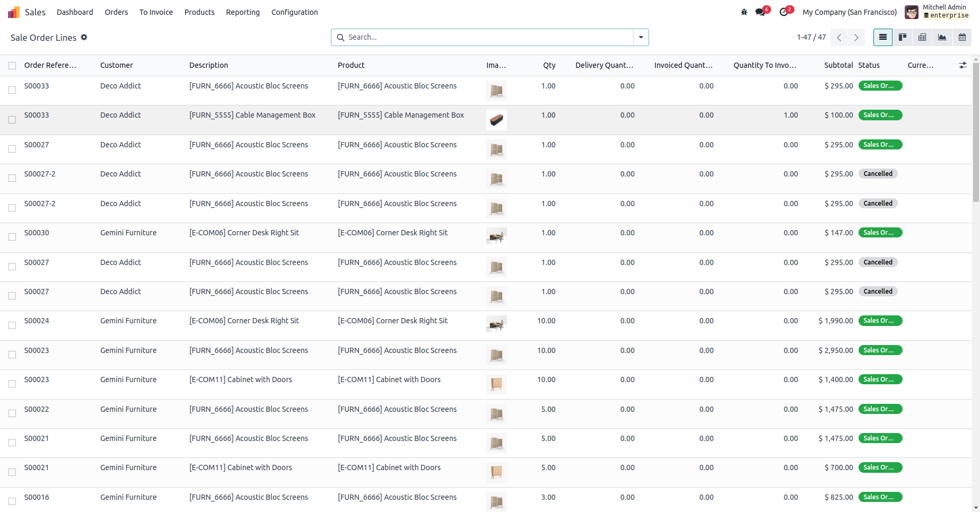This screenshot has height=512, width=980.
Task: Open the conversations messages icon
Action: point(761,12)
